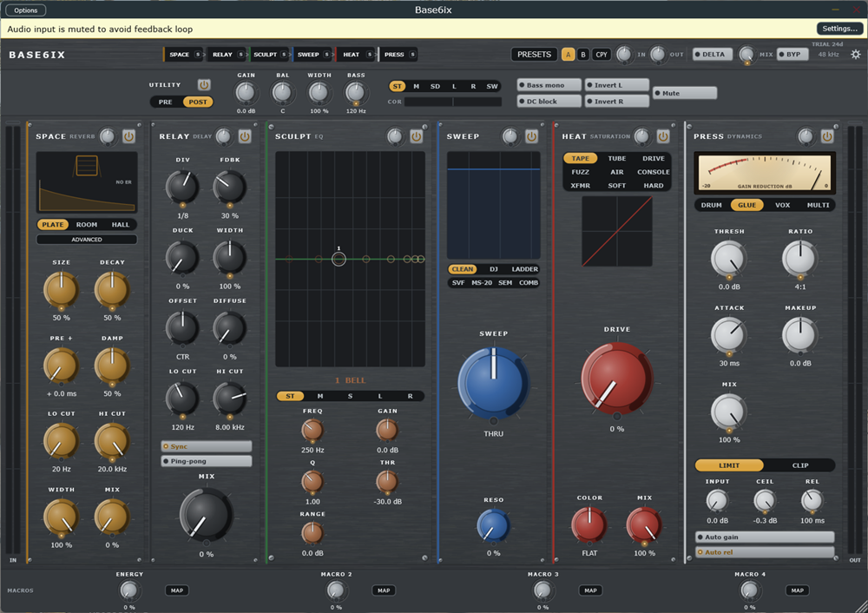Viewport: 868px width, 613px height.
Task: Click the gain reduction VU meter
Action: tap(765, 172)
